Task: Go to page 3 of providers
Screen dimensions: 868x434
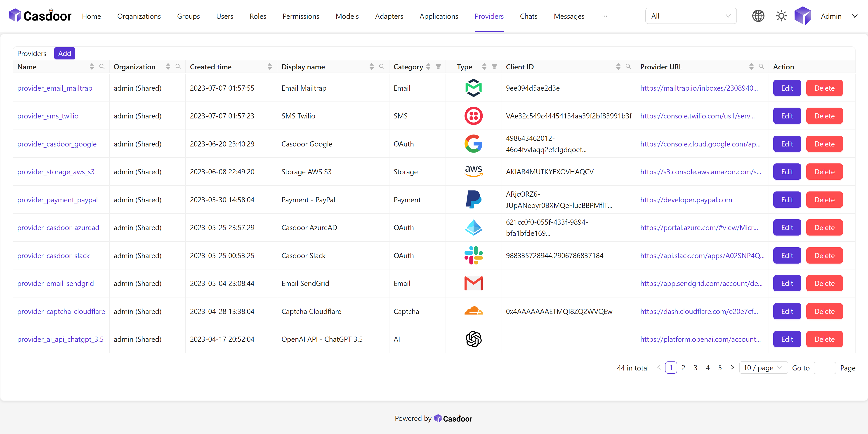Action: click(696, 368)
